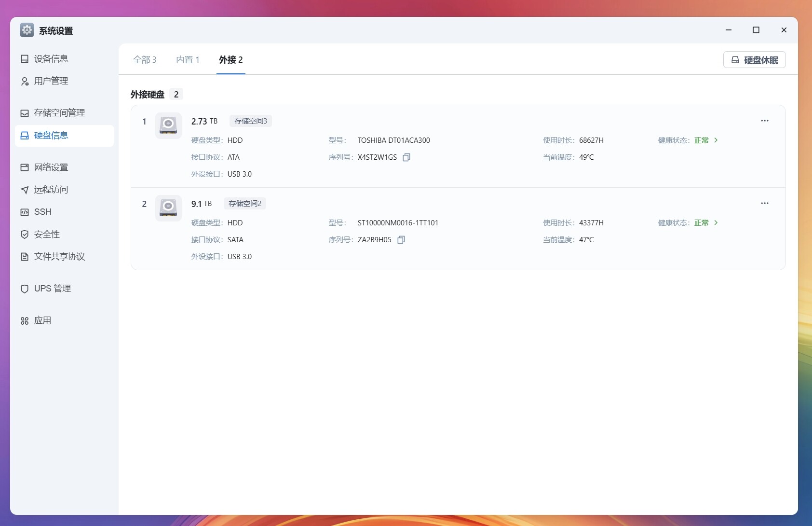This screenshot has width=812, height=526.
Task: Click the 外接硬盘 section heading
Action: click(148, 95)
